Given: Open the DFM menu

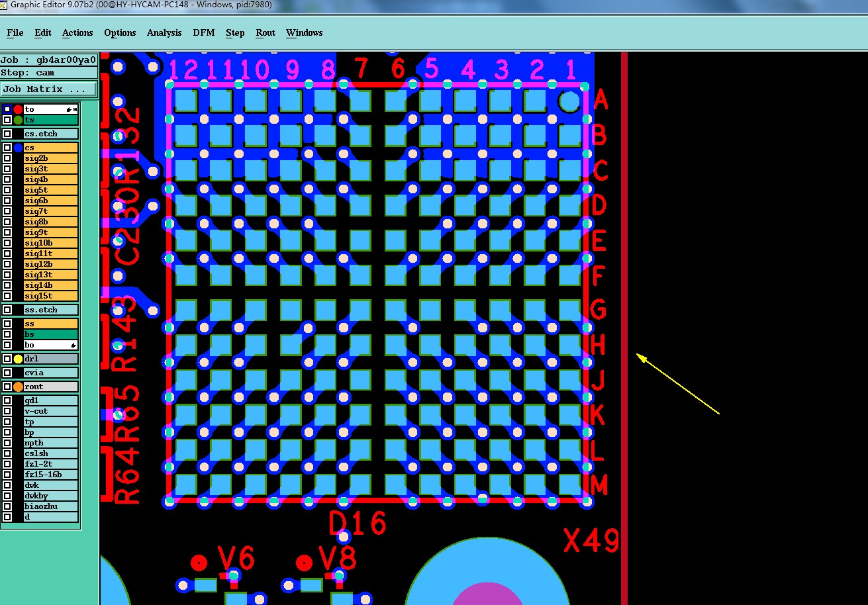Looking at the screenshot, I should click(x=204, y=32).
